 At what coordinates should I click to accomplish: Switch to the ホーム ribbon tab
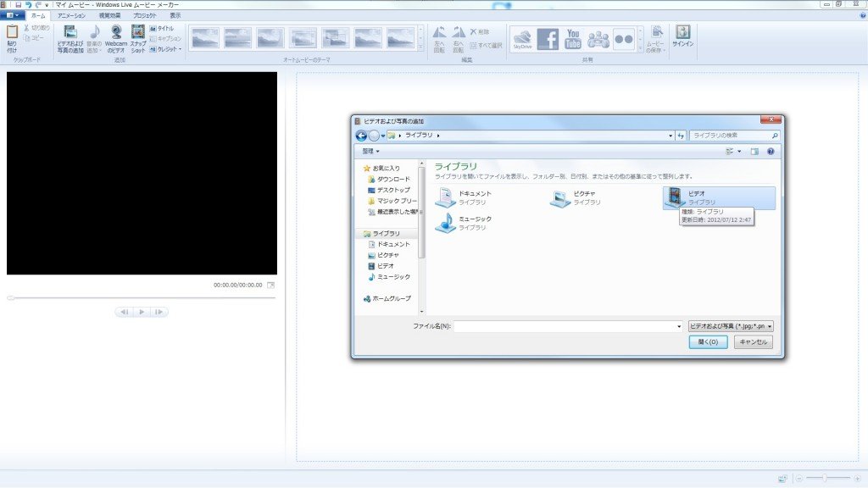(x=38, y=15)
